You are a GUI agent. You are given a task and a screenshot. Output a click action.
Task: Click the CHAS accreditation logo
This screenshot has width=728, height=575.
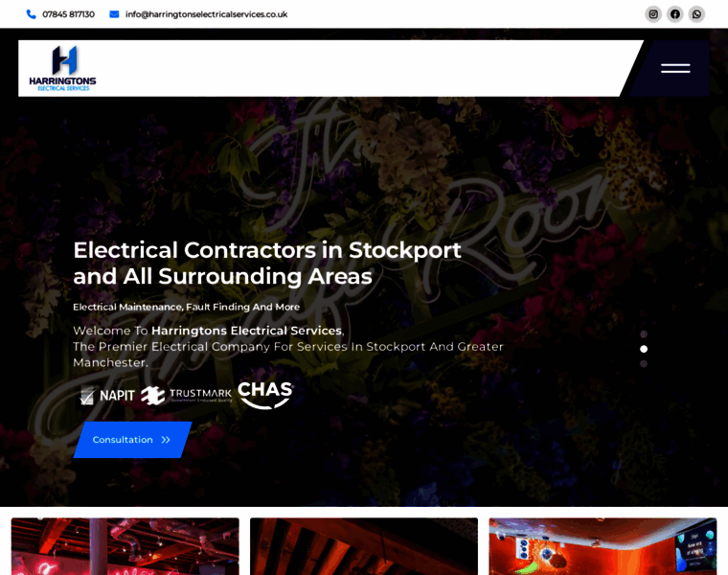265,395
